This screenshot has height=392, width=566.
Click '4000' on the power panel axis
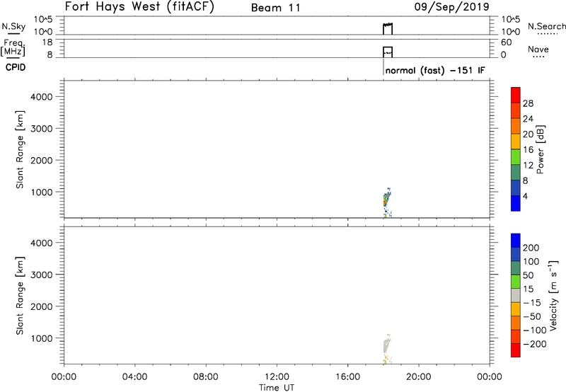(x=42, y=97)
